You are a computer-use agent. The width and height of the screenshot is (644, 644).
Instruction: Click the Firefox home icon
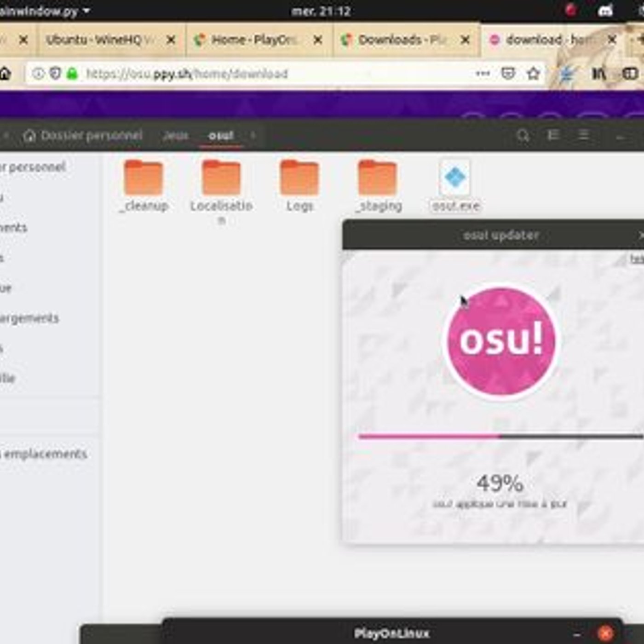[4, 74]
